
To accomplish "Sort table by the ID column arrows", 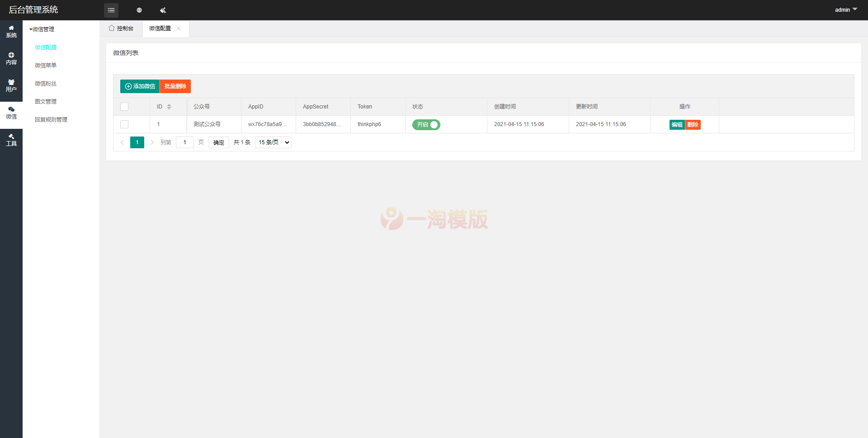I will [169, 107].
